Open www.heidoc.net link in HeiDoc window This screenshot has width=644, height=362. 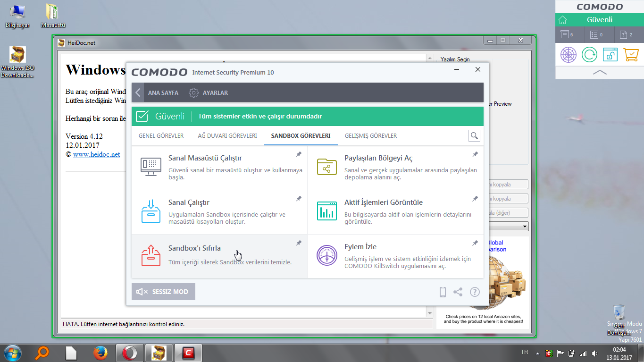(96, 154)
